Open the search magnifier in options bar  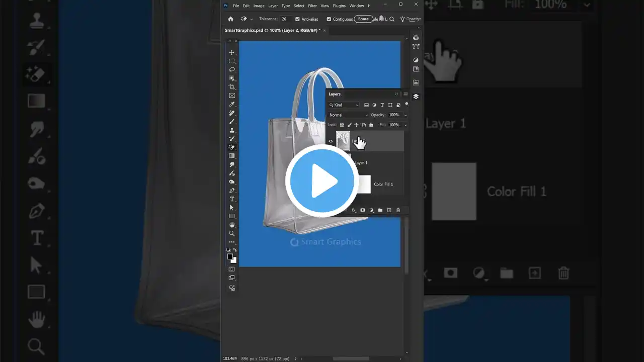click(392, 19)
